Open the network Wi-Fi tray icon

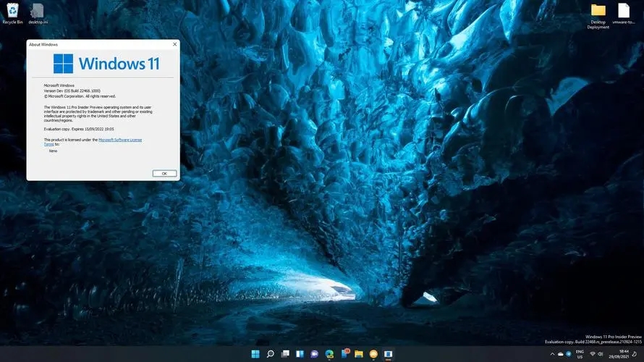coord(593,354)
